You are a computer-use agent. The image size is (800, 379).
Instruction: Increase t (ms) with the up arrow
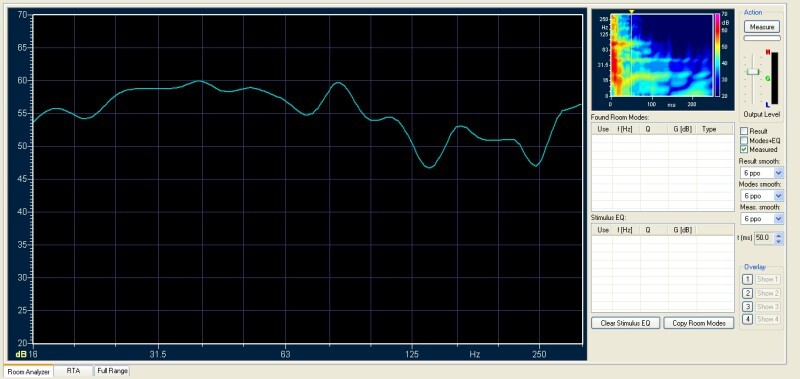[x=779, y=235]
